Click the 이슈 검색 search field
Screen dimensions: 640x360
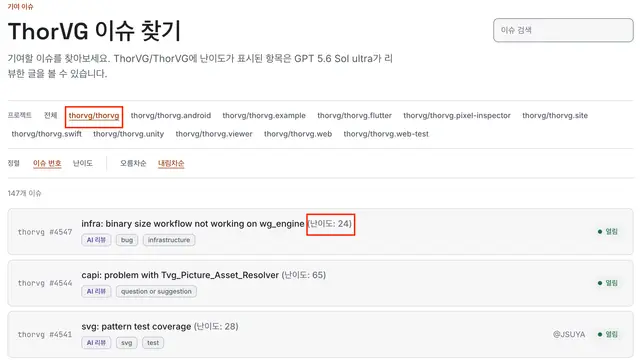point(563,30)
